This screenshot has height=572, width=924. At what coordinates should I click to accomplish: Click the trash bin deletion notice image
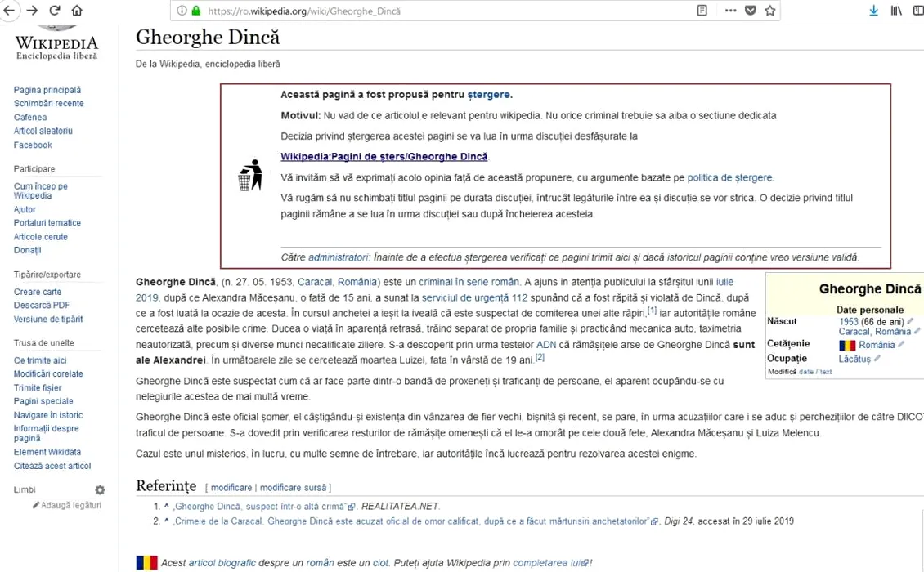(x=250, y=175)
